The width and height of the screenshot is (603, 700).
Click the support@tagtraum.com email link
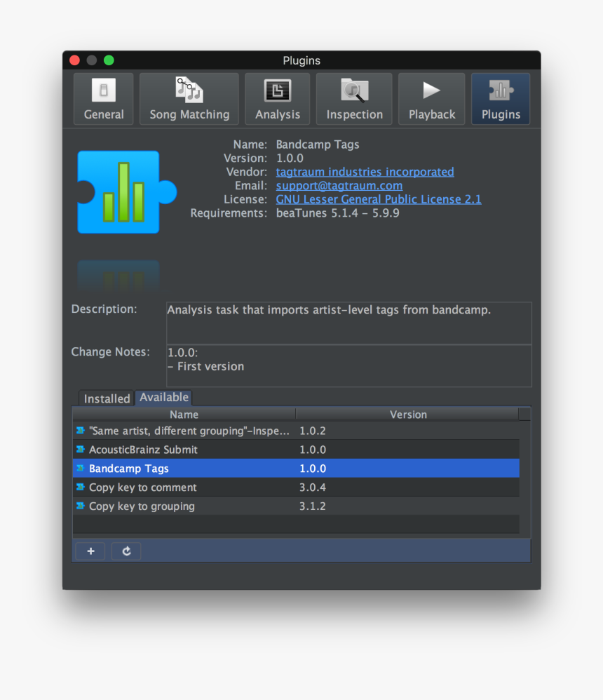pos(339,186)
